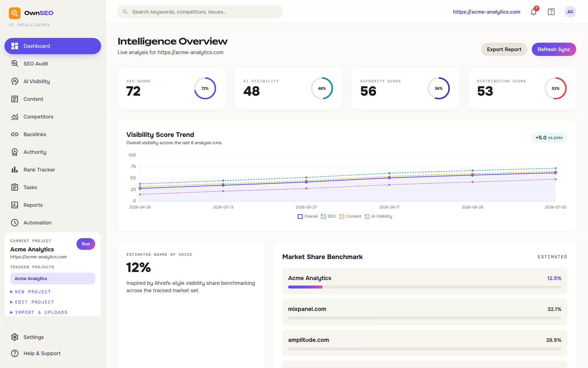Click the Dashboard grid icon

tap(15, 46)
